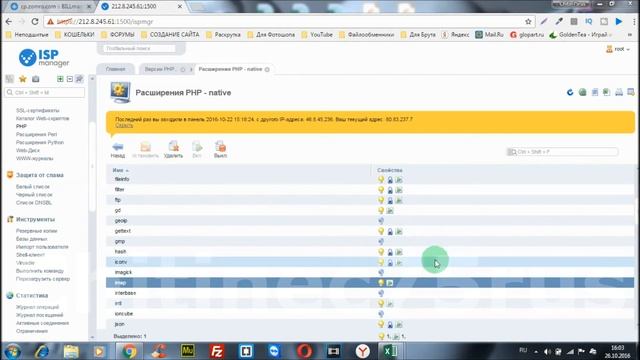The height and width of the screenshot is (360, 640).
Task: Click the collapse-all icon in sidebar
Action: (69, 79)
